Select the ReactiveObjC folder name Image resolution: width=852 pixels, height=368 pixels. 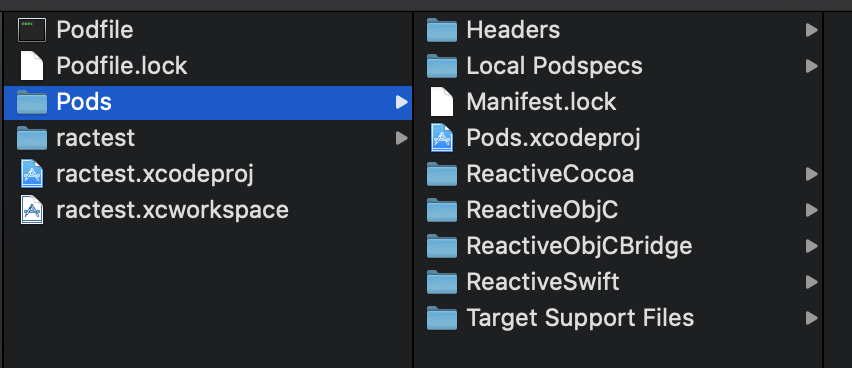[x=542, y=210]
